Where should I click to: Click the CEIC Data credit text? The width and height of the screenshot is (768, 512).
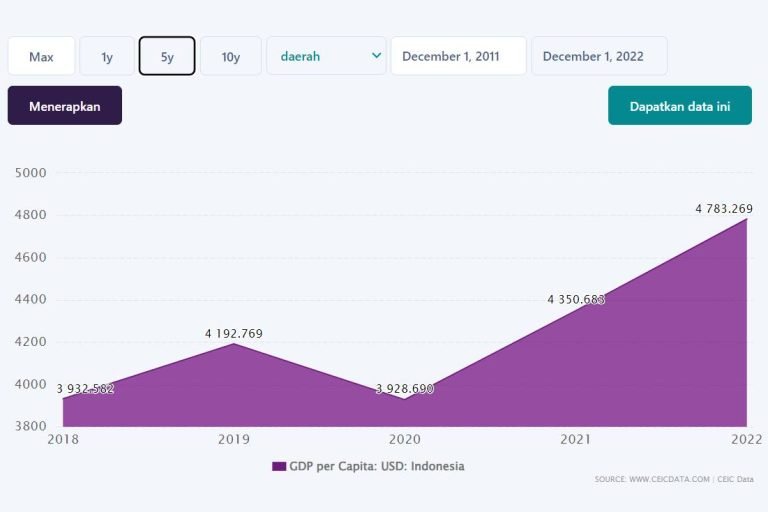click(x=735, y=479)
